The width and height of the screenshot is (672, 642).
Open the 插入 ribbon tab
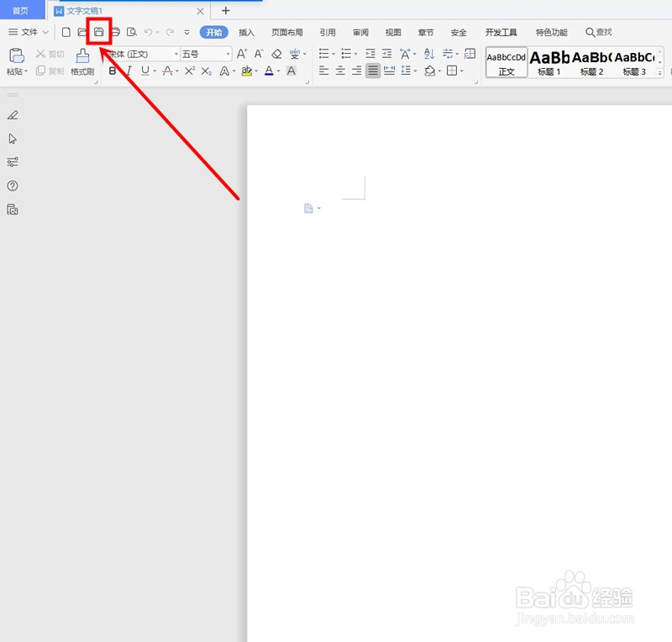(246, 32)
